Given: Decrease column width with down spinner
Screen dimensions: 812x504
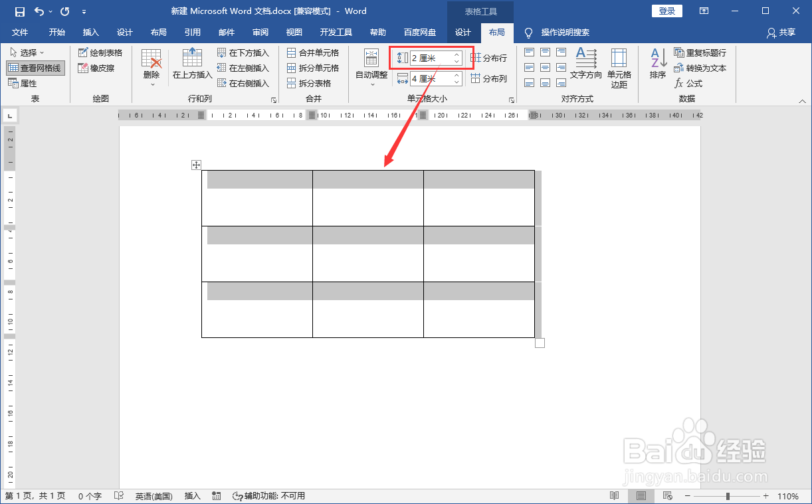Looking at the screenshot, I should (x=457, y=82).
